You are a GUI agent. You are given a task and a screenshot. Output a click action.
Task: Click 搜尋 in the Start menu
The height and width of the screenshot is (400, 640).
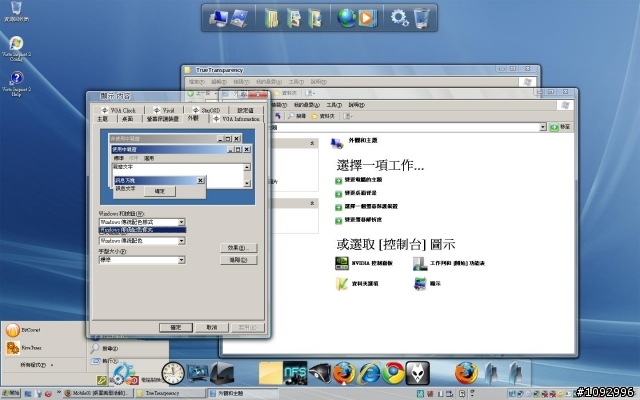point(104,349)
